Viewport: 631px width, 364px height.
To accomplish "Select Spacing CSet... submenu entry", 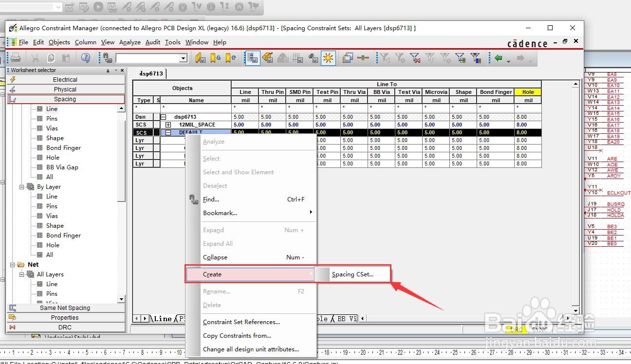I will pyautogui.click(x=353, y=274).
